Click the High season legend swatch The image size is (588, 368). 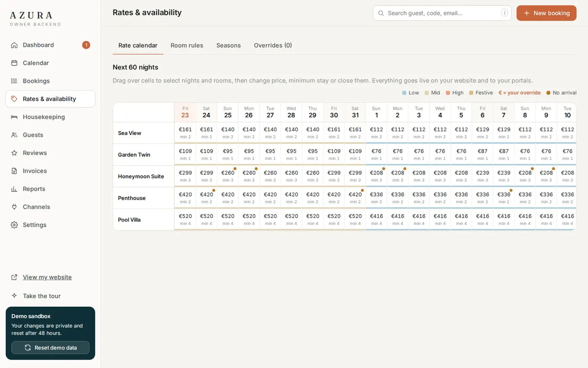click(x=448, y=93)
